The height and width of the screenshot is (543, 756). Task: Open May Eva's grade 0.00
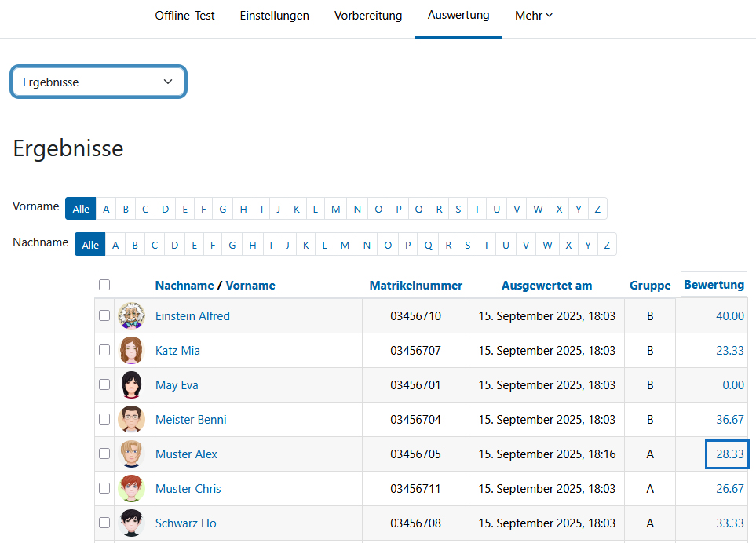point(733,385)
